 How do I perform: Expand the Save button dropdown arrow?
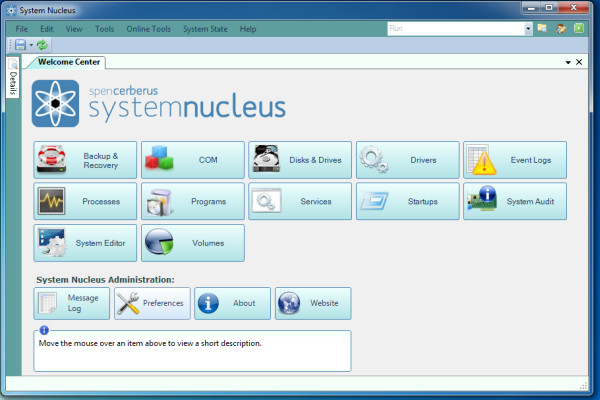coord(31,45)
